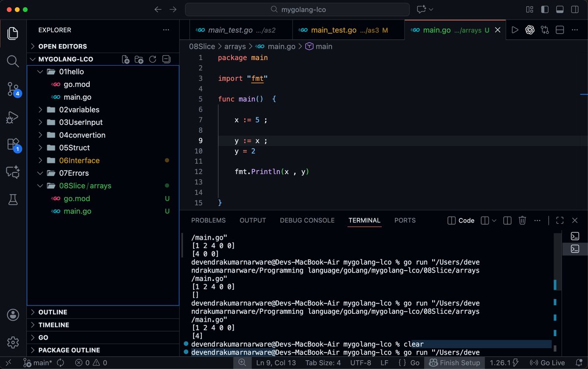Split the terminal panel

point(508,220)
